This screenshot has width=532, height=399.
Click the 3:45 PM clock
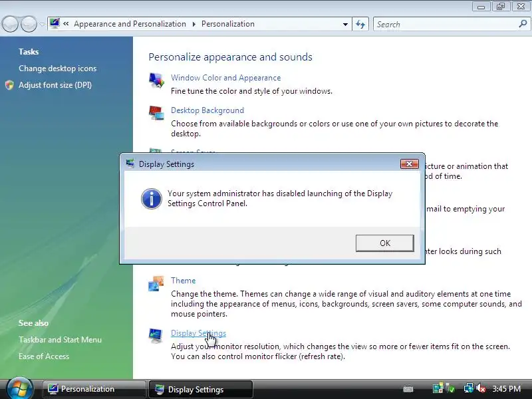click(x=507, y=388)
